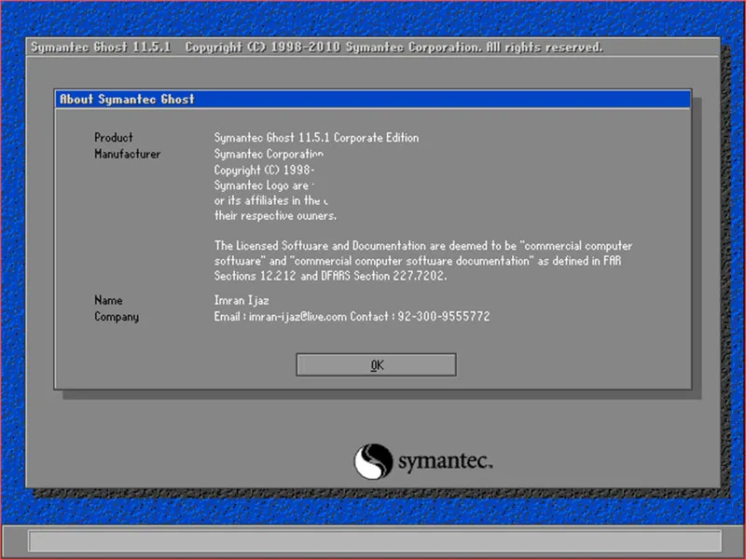The width and height of the screenshot is (746, 560).
Task: Click the 'symantec.' wordmark text
Action: (x=446, y=461)
